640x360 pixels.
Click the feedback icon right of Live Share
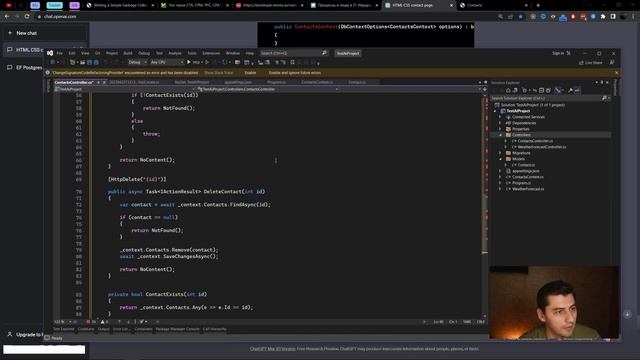tap(612, 62)
